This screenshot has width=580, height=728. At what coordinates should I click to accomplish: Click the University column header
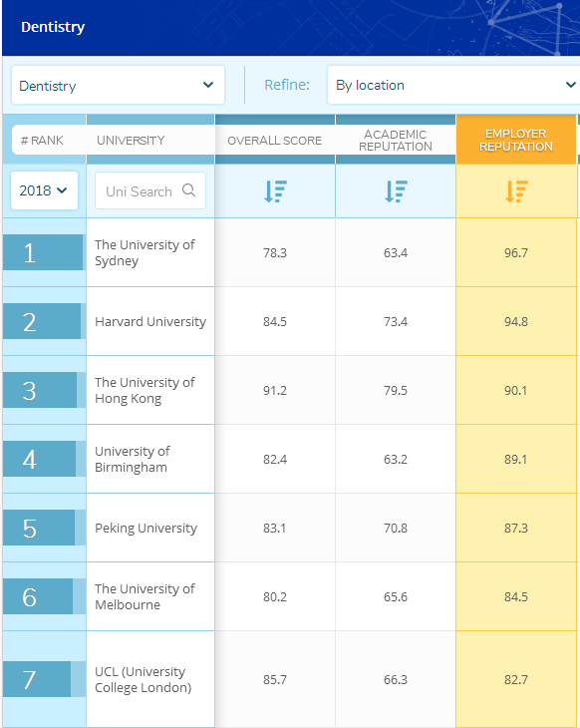click(131, 141)
